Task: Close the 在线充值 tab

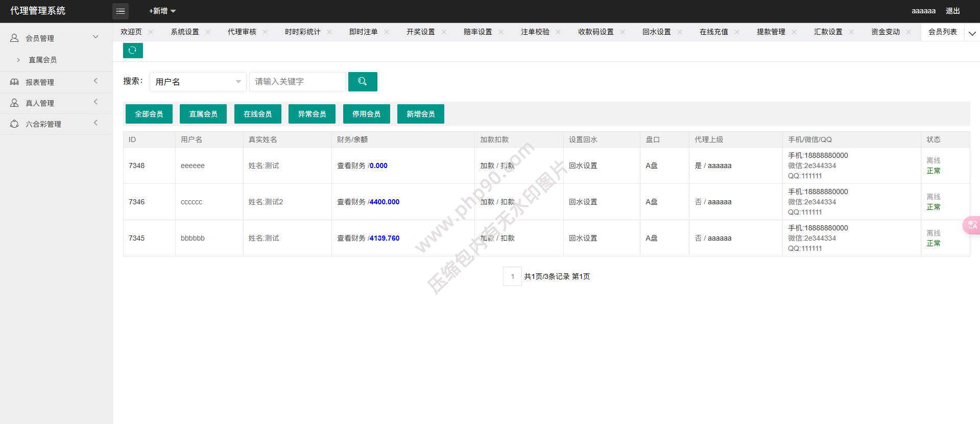Action: click(x=737, y=32)
